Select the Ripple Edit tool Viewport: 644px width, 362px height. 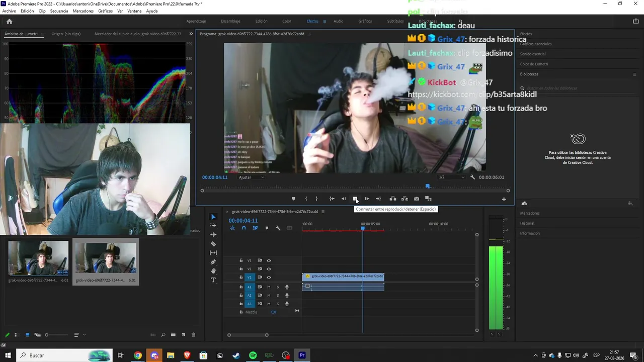tap(213, 235)
